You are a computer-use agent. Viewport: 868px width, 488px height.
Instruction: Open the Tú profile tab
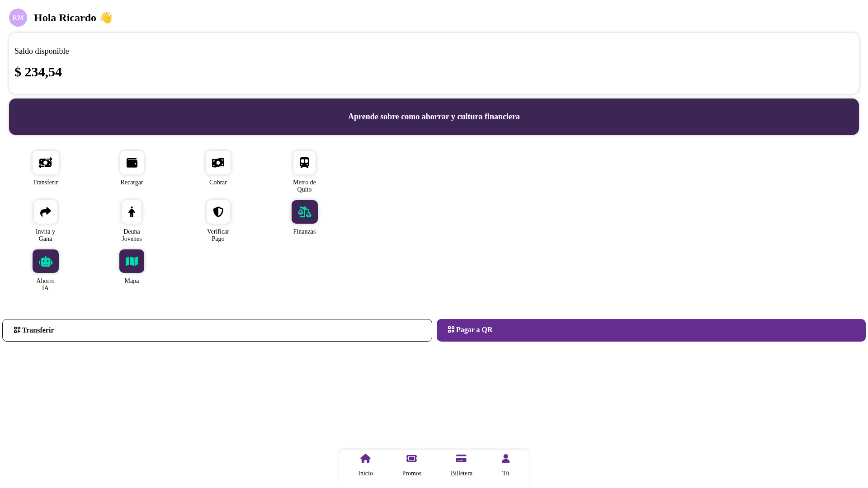(505, 465)
